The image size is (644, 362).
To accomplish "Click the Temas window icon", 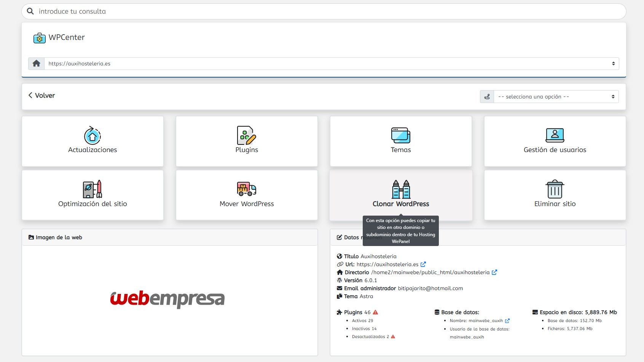I will [401, 135].
